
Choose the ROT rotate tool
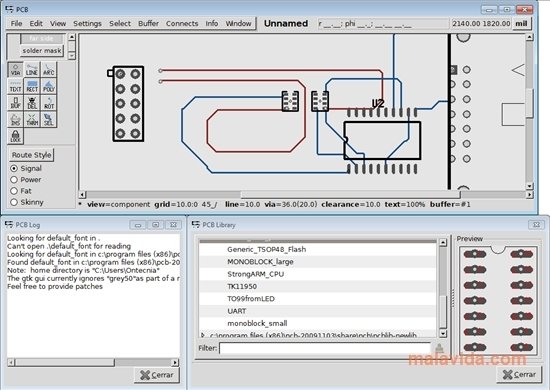point(48,103)
